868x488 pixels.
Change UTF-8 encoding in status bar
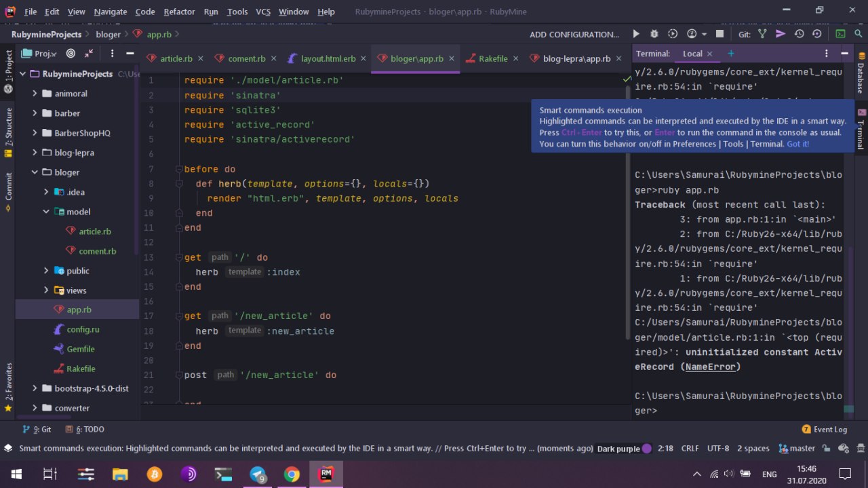[x=718, y=449]
